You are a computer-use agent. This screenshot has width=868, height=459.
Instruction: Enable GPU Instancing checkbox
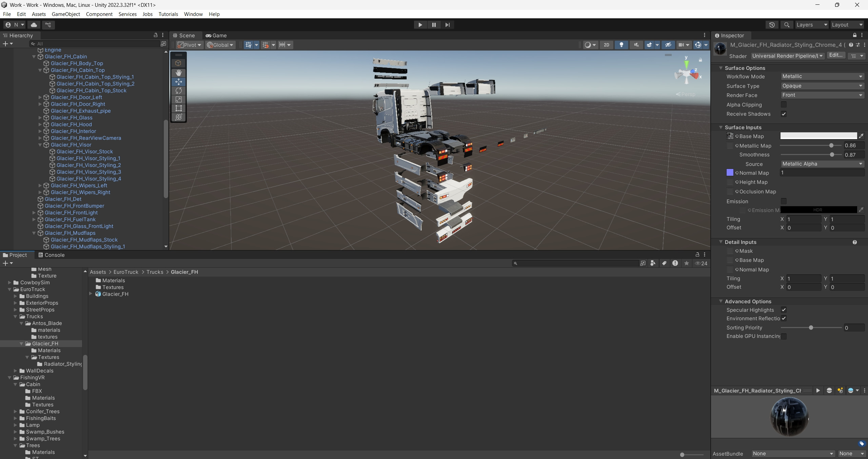(784, 336)
